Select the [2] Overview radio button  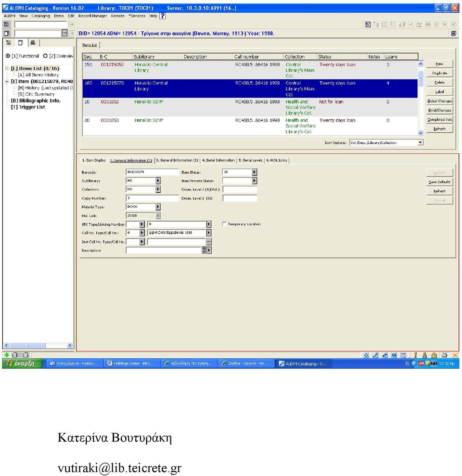[45, 56]
